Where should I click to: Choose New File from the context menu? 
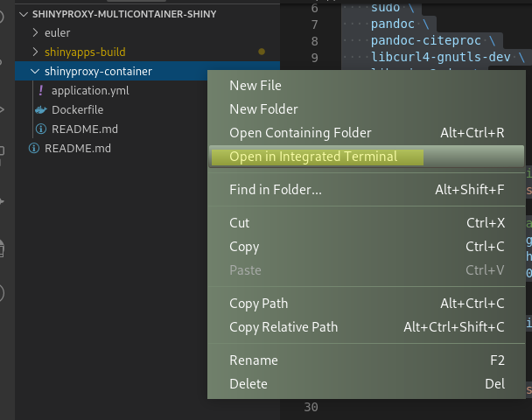pyautogui.click(x=255, y=85)
